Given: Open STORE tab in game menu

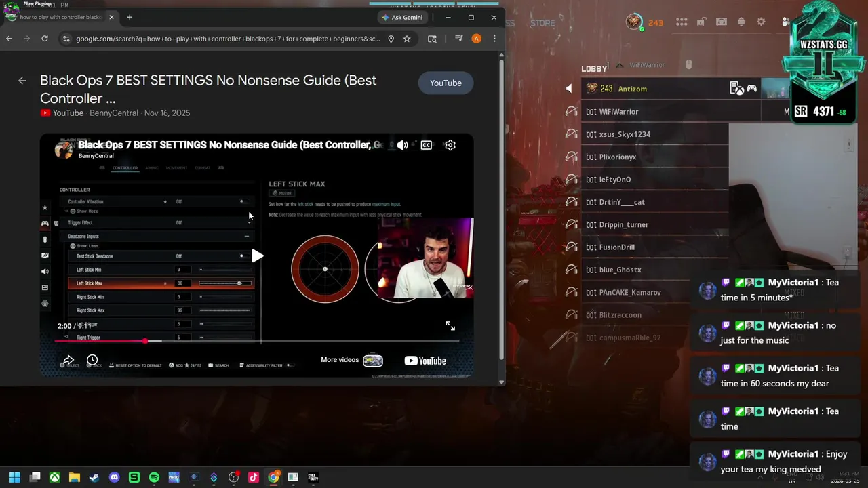Looking at the screenshot, I should point(542,23).
